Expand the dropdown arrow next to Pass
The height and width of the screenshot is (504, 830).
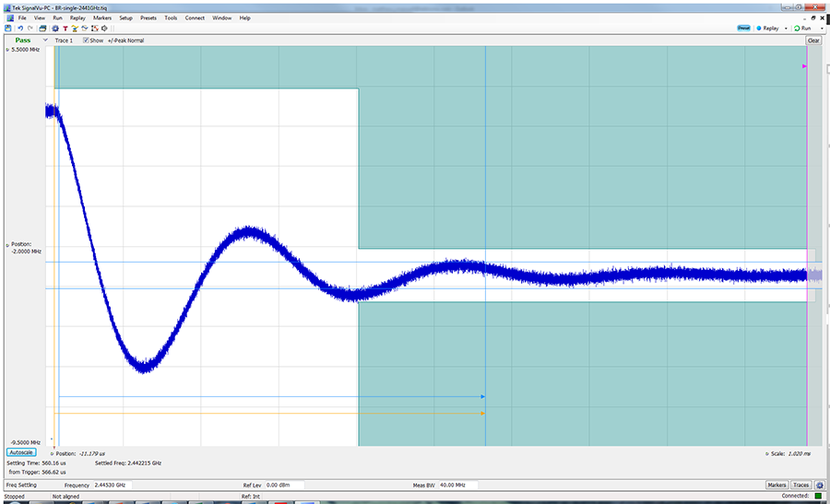[x=46, y=41]
